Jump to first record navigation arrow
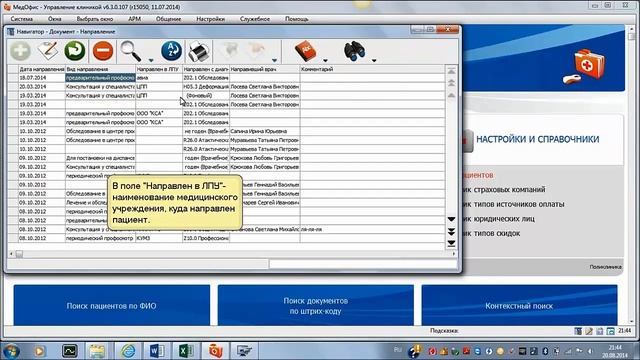The image size is (640, 360). click(451, 71)
